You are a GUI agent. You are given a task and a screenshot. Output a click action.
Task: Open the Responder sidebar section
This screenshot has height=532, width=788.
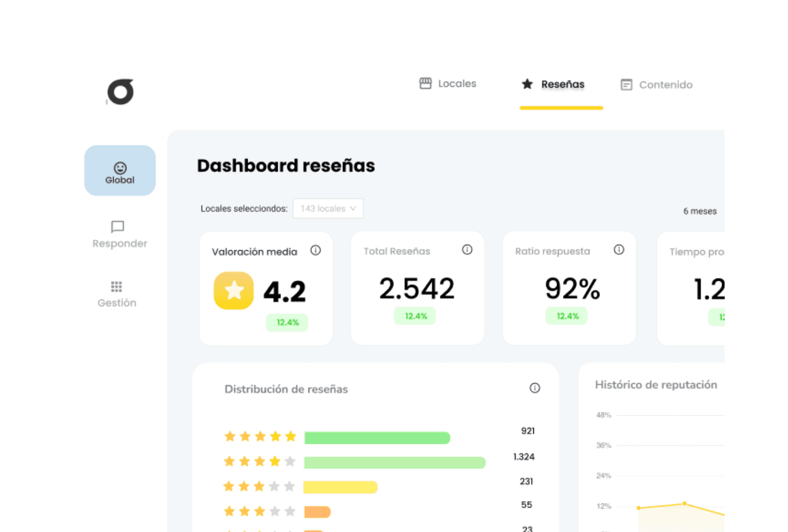[x=120, y=234]
